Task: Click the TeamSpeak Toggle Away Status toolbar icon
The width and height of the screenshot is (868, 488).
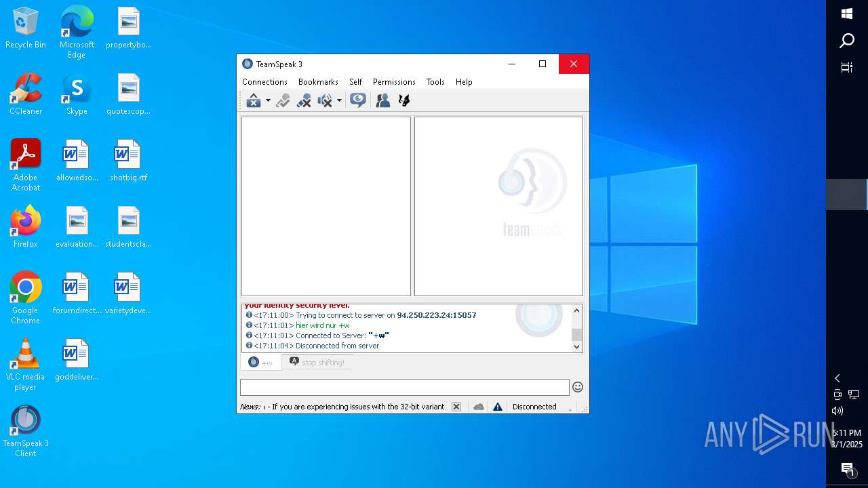Action: tap(254, 100)
